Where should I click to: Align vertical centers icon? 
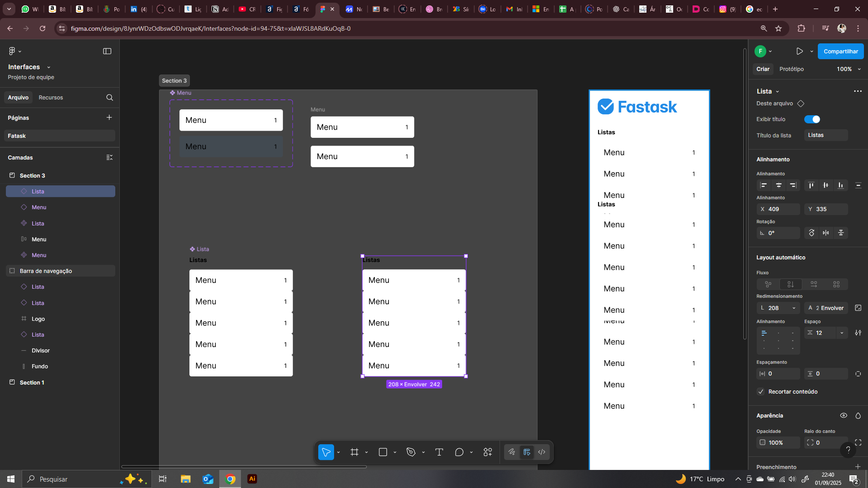click(826, 185)
